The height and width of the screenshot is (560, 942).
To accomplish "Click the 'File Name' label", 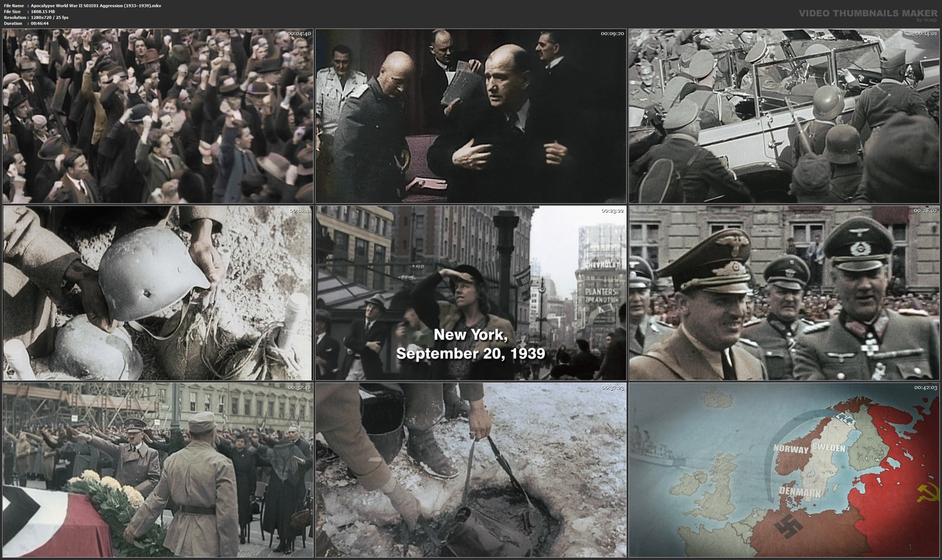I will [15, 6].
